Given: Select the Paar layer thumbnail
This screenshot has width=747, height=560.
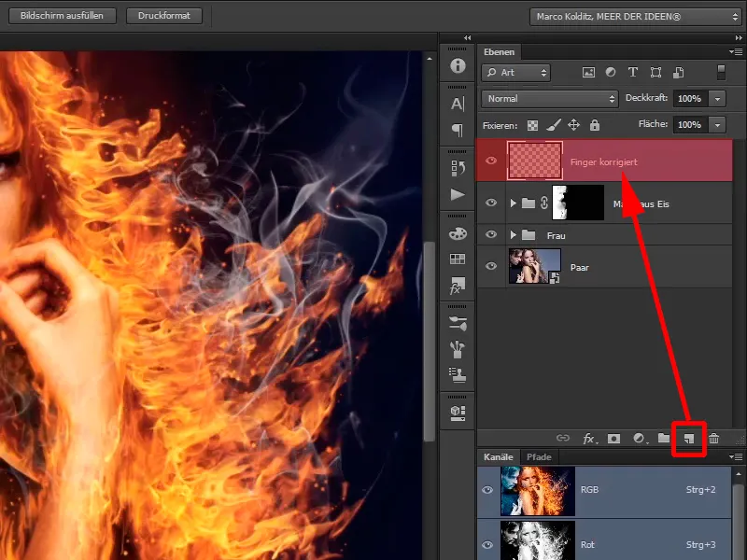Looking at the screenshot, I should click(x=534, y=266).
